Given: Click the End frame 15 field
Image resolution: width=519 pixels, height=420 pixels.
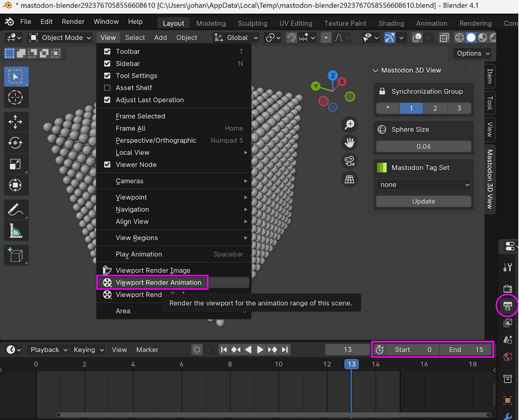Looking at the screenshot, I should (466, 349).
